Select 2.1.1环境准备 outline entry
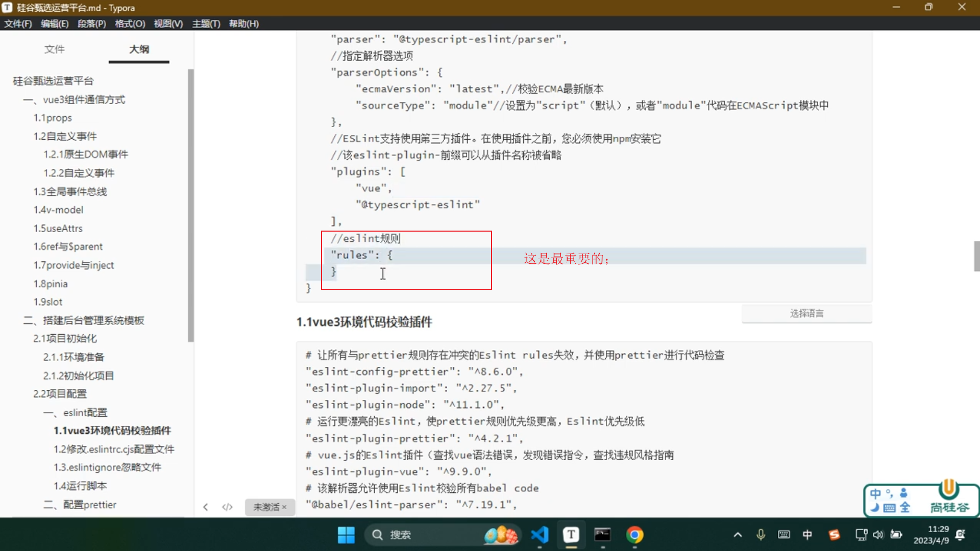The image size is (980, 551). coord(74,357)
